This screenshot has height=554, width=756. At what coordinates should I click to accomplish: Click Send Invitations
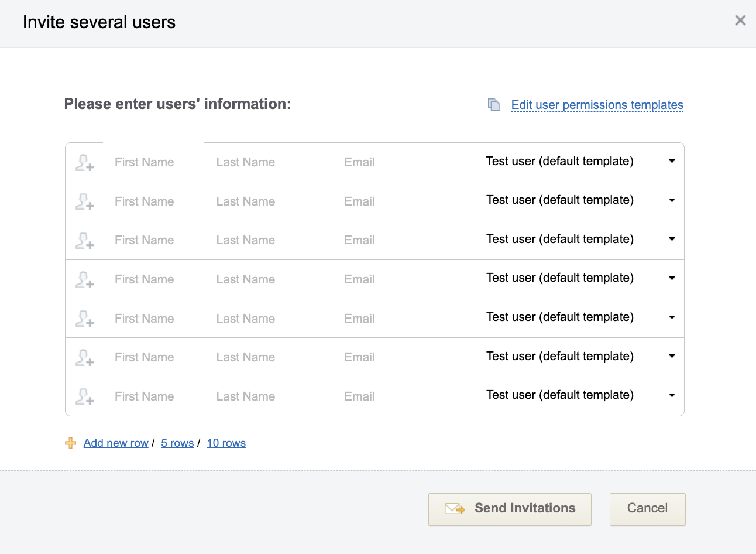click(x=509, y=508)
